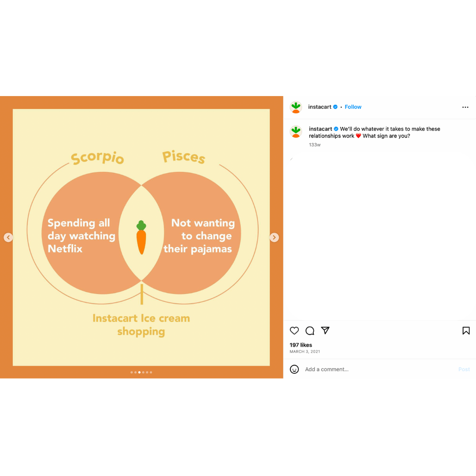Click the verified badge next to header username

(335, 107)
